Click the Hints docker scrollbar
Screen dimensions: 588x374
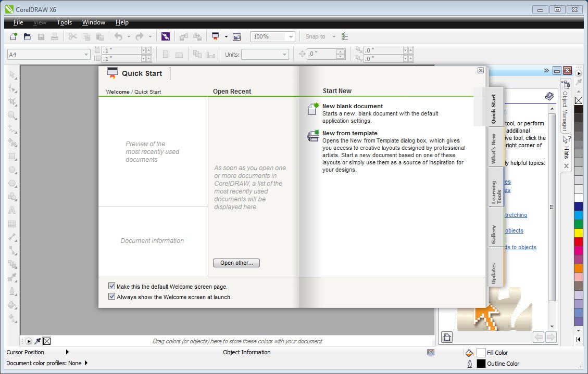552,207
